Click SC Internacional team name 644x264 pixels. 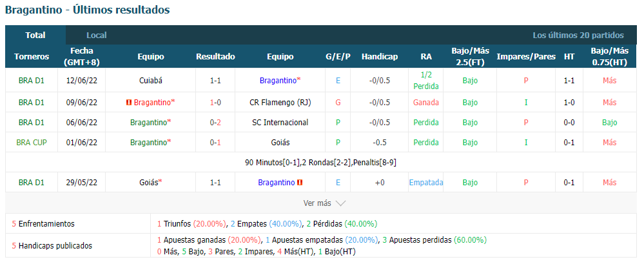tap(280, 123)
